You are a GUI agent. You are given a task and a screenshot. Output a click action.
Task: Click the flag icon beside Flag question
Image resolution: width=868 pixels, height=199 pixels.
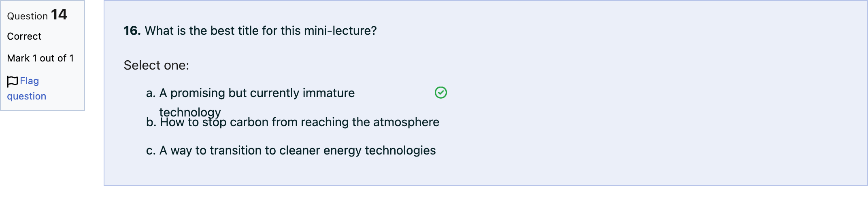point(13,81)
